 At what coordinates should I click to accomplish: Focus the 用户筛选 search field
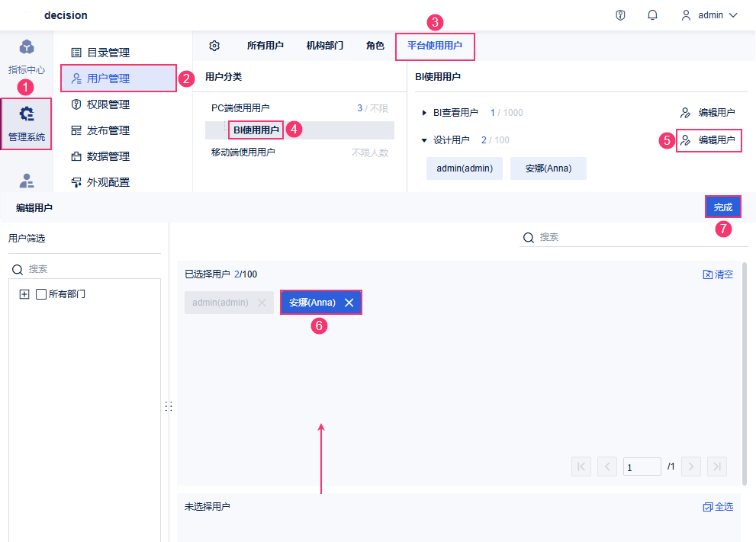85,269
